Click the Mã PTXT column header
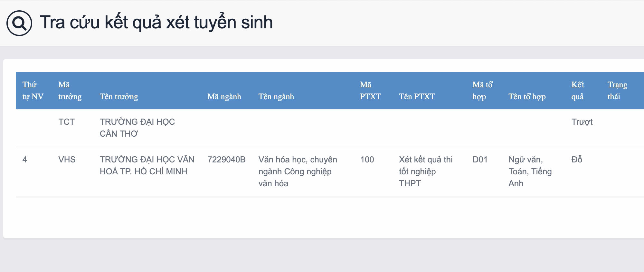The width and height of the screenshot is (644, 272). 370,91
